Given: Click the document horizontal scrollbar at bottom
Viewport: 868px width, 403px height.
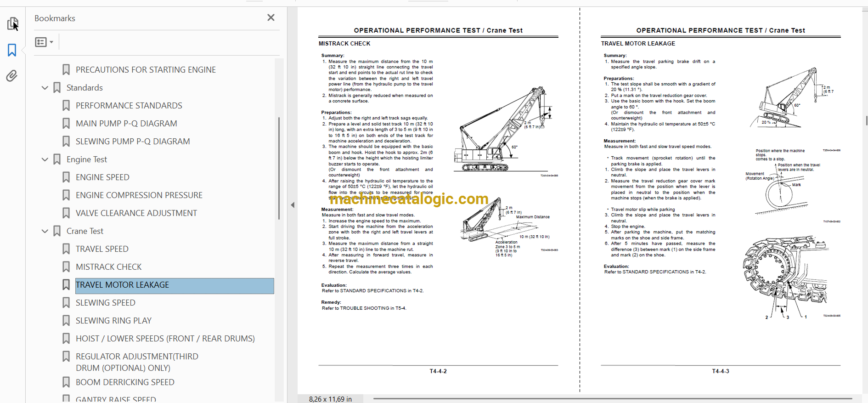Looking at the screenshot, I should (x=613, y=398).
